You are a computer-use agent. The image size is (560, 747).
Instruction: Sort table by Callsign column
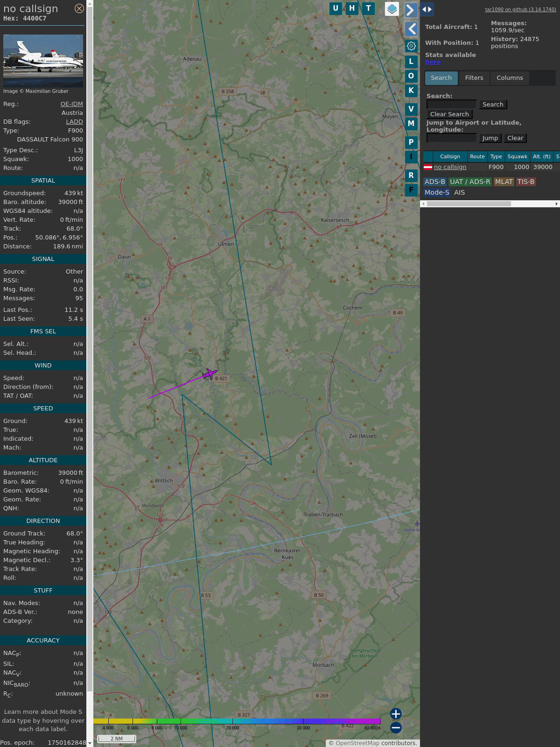tap(450, 157)
